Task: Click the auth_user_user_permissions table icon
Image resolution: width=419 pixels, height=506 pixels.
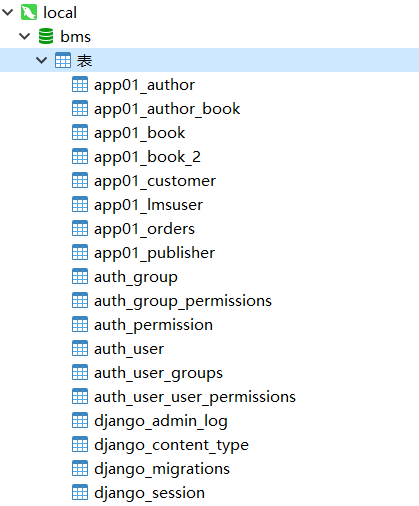Action: 80,396
